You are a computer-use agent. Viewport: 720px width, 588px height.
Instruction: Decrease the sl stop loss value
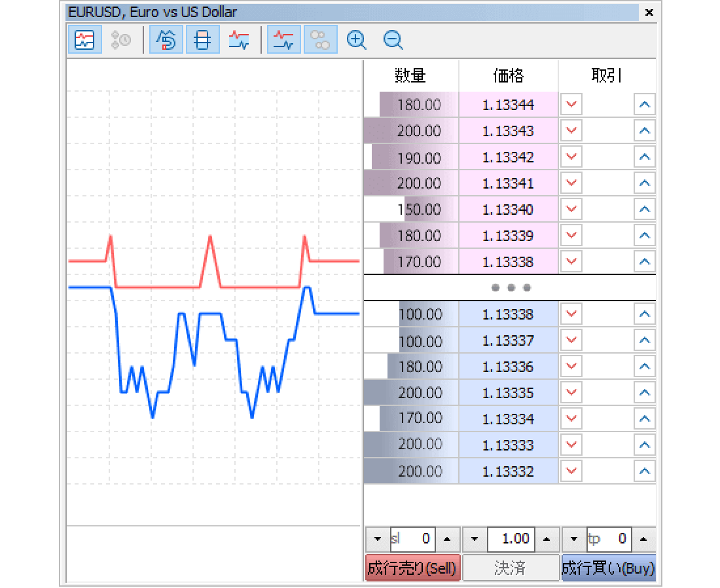point(378,540)
